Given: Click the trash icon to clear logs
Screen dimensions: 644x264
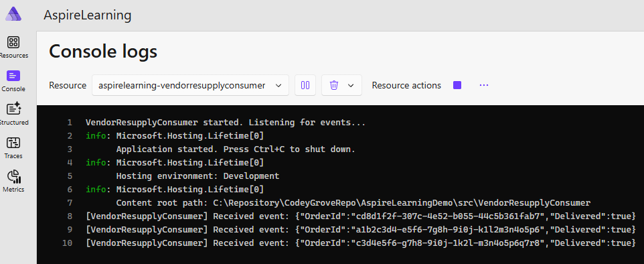Looking at the screenshot, I should tap(334, 85).
